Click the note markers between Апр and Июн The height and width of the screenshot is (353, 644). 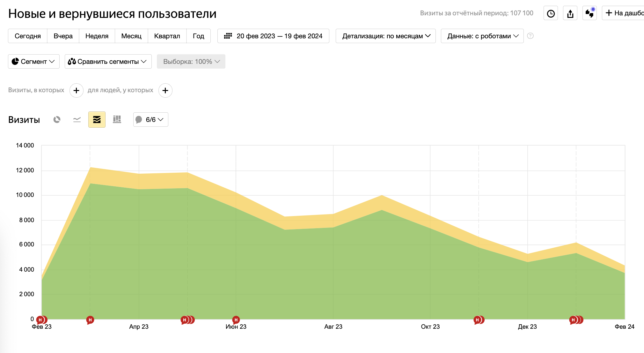(187, 320)
